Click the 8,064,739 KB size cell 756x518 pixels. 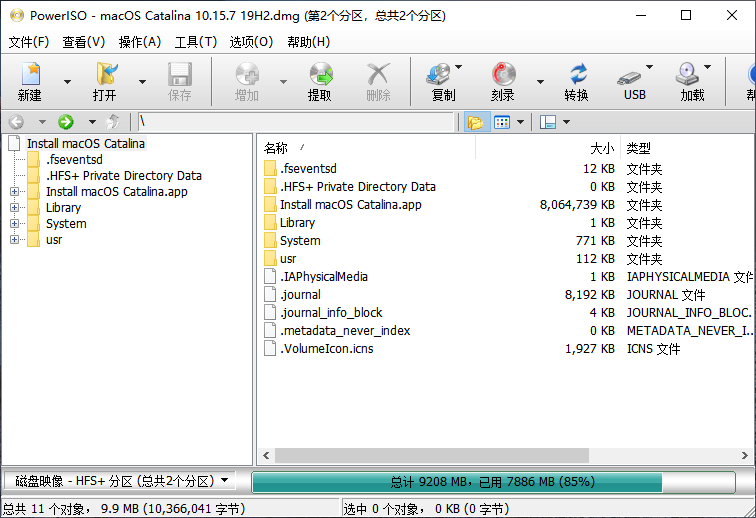tap(577, 204)
